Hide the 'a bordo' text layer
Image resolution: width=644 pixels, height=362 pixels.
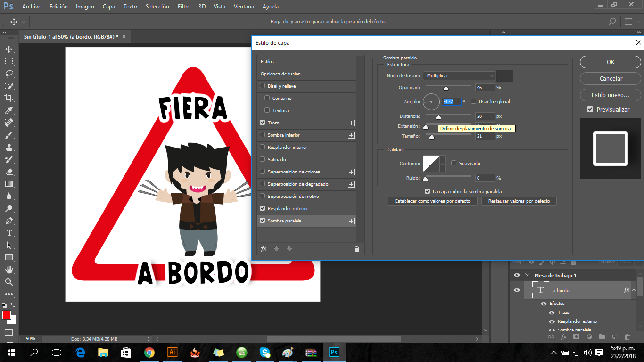click(517, 290)
